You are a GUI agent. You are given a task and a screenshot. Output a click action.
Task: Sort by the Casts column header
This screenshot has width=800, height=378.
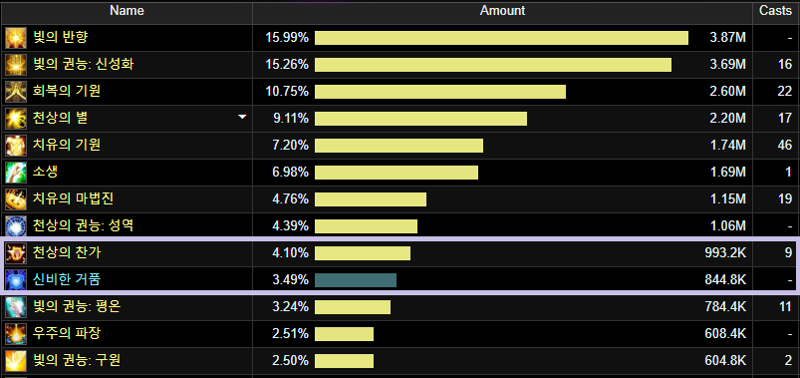[x=775, y=11]
